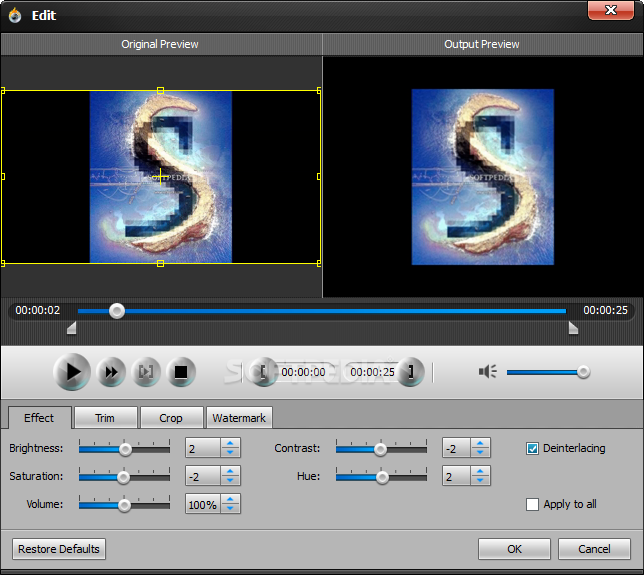Click the left trim marker under timeline
This screenshot has height=575, width=644.
point(72,328)
